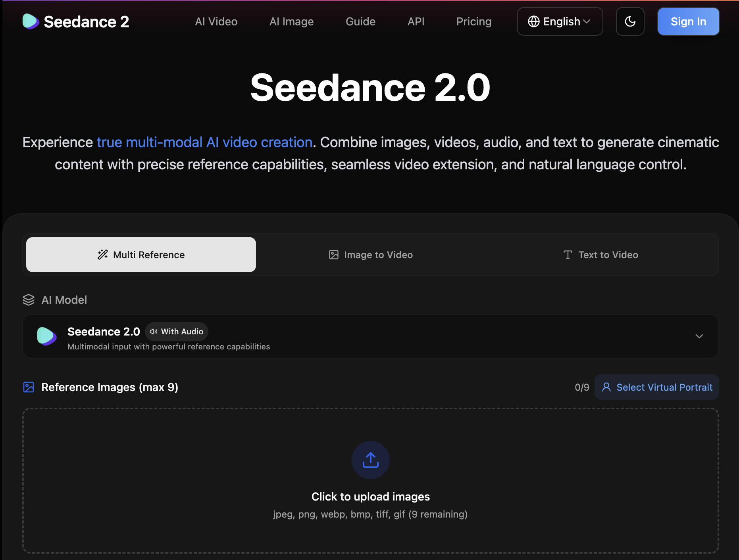This screenshot has width=739, height=560.
Task: Click the magic wand icon on Multi Reference
Action: (x=103, y=255)
